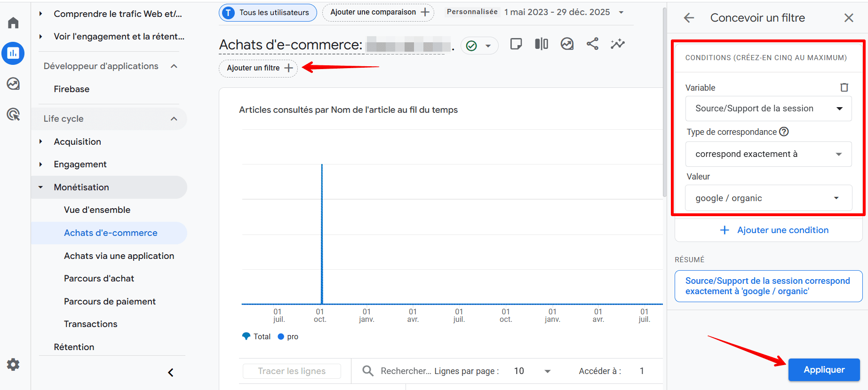Screen dimensions: 868x390
Task: Open match type dropdown 'correspond exactement à'
Action: [x=768, y=154]
